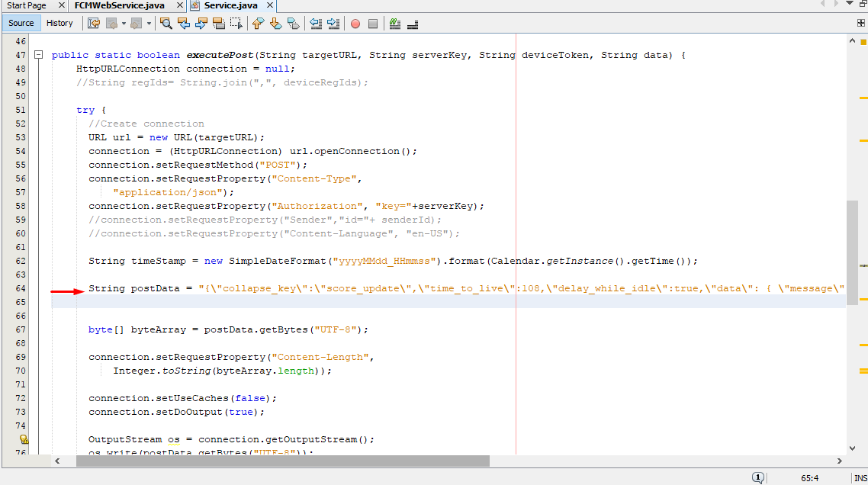
Task: Open the Find Selection magnifier tool
Action: (x=166, y=23)
